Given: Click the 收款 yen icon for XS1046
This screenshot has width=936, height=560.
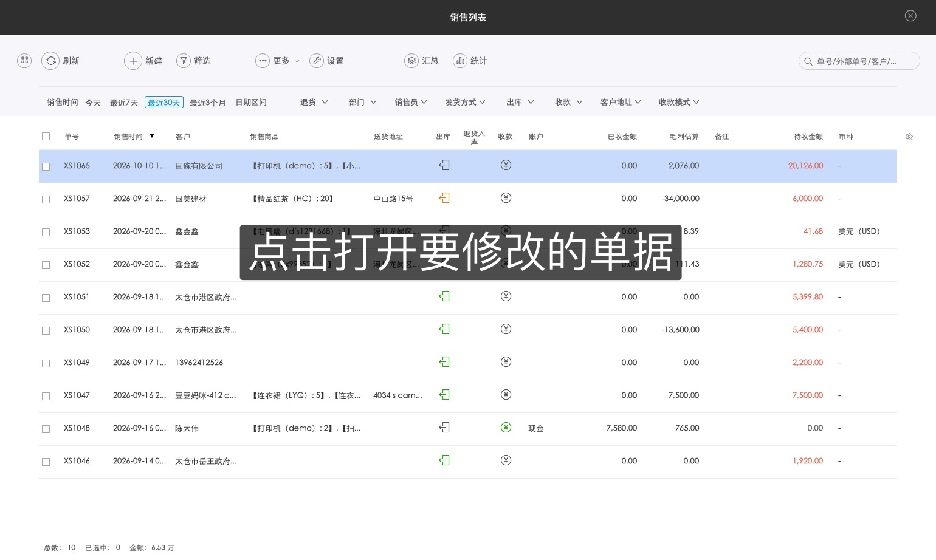Looking at the screenshot, I should (506, 460).
